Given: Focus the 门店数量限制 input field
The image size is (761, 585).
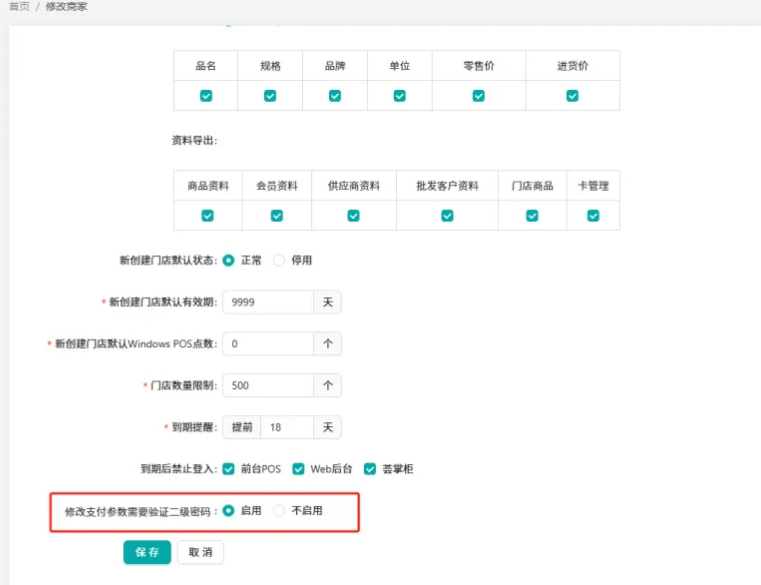Looking at the screenshot, I should click(x=268, y=385).
